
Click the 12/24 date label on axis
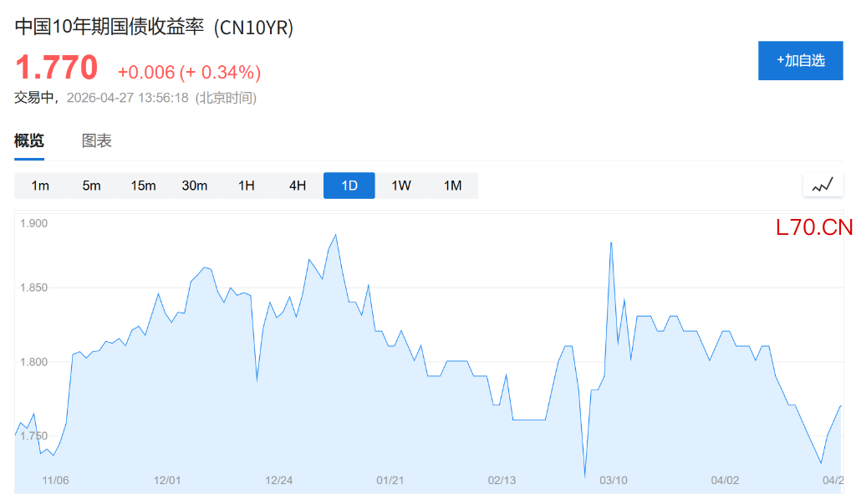click(278, 481)
